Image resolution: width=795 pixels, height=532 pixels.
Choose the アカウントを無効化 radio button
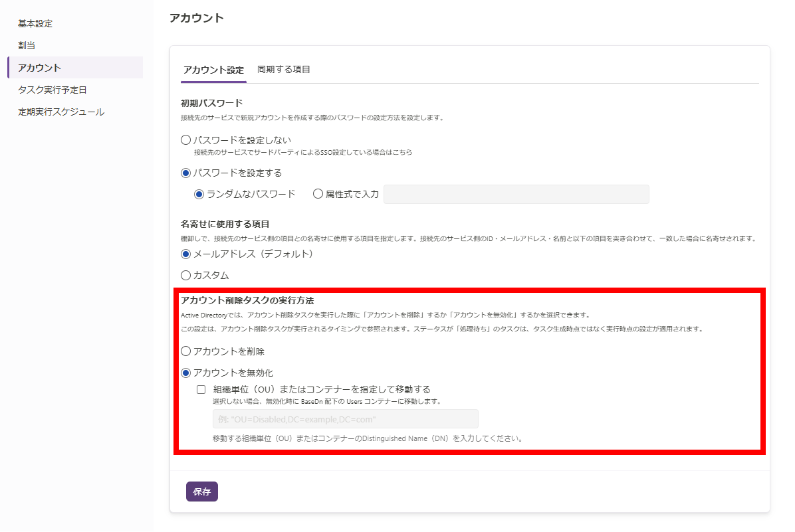click(x=186, y=373)
